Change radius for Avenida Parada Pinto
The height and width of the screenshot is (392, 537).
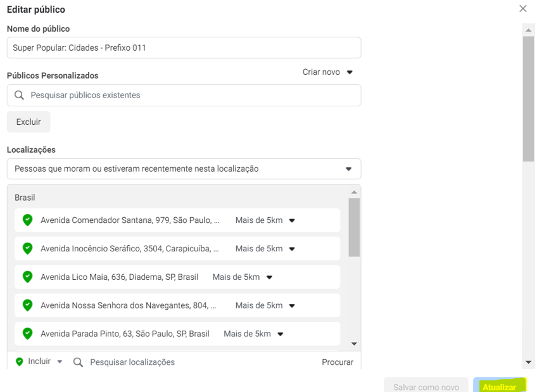click(x=253, y=334)
